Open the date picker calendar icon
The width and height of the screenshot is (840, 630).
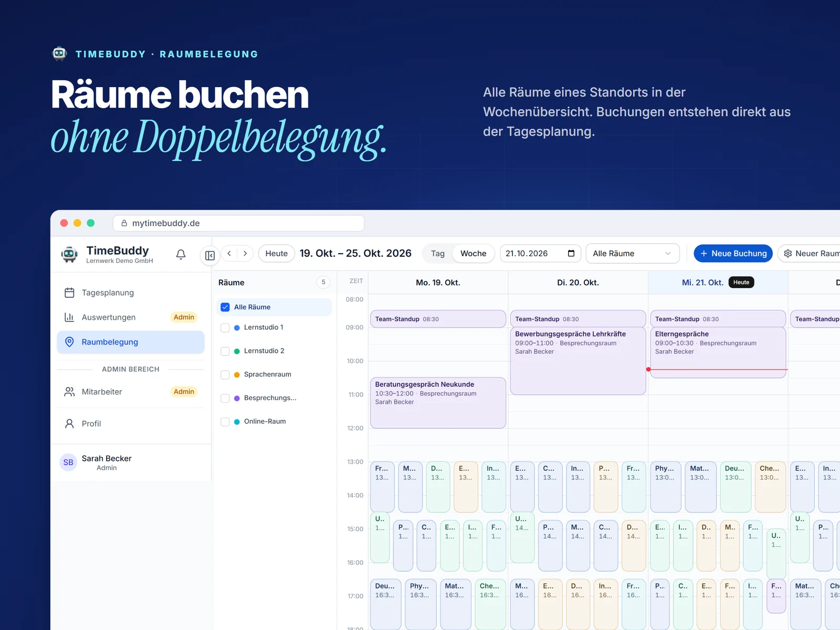[x=571, y=254]
